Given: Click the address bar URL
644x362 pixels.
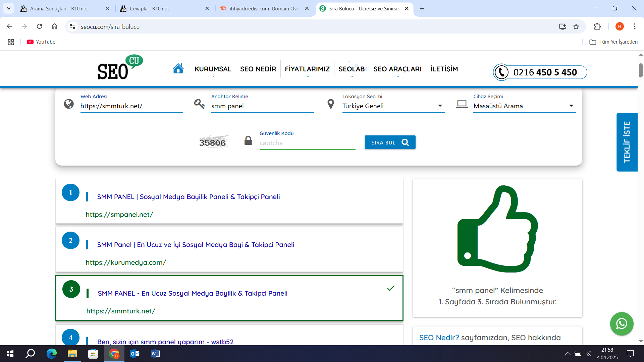Looking at the screenshot, I should [110, 26].
